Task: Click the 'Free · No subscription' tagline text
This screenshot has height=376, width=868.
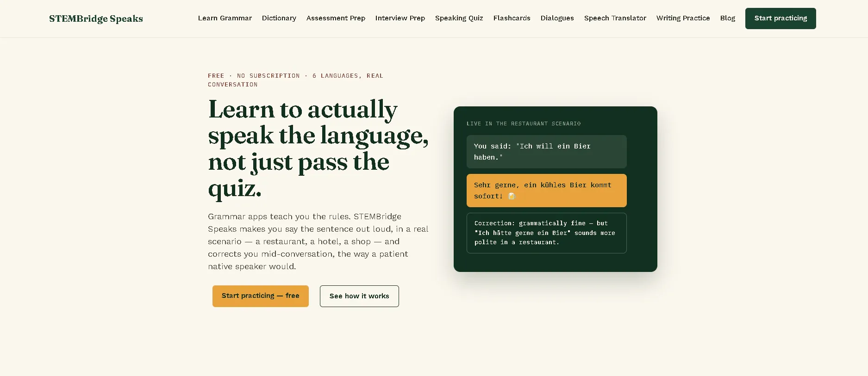Action: [x=296, y=80]
